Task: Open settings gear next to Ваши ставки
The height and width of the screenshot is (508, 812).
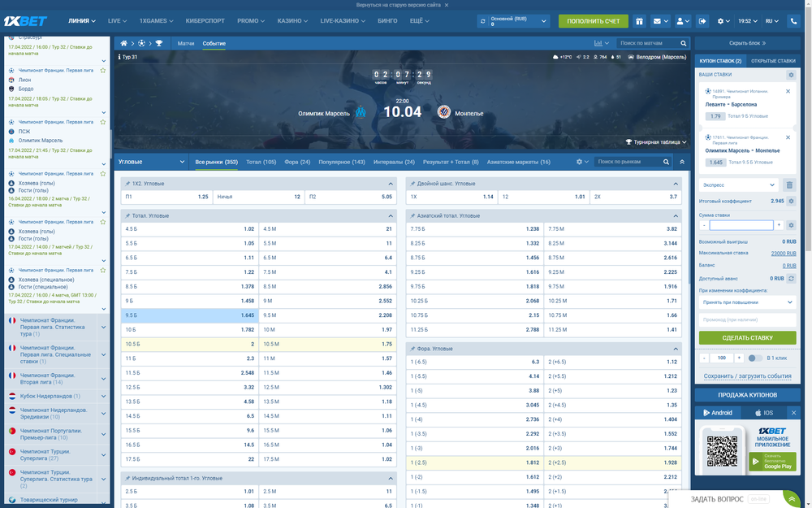Action: tap(791, 75)
